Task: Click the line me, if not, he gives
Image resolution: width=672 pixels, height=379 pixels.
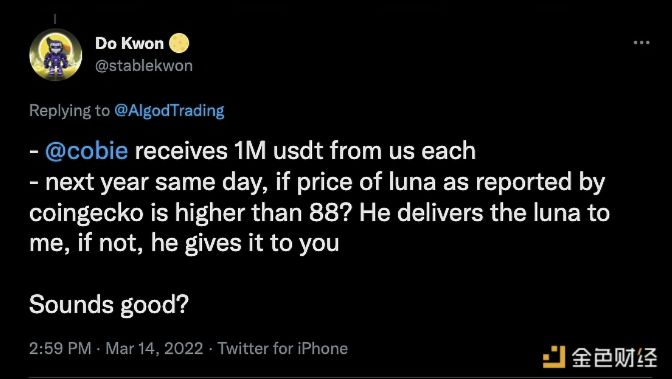Action: click(184, 244)
